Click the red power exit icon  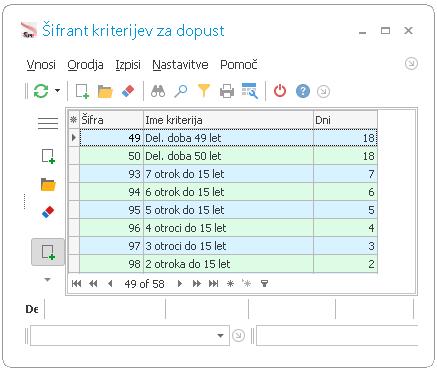280,91
